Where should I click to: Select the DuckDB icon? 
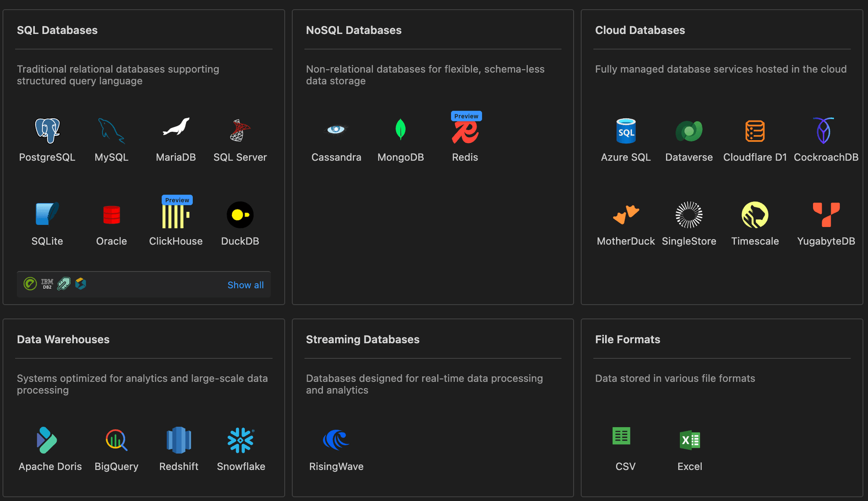tap(240, 215)
